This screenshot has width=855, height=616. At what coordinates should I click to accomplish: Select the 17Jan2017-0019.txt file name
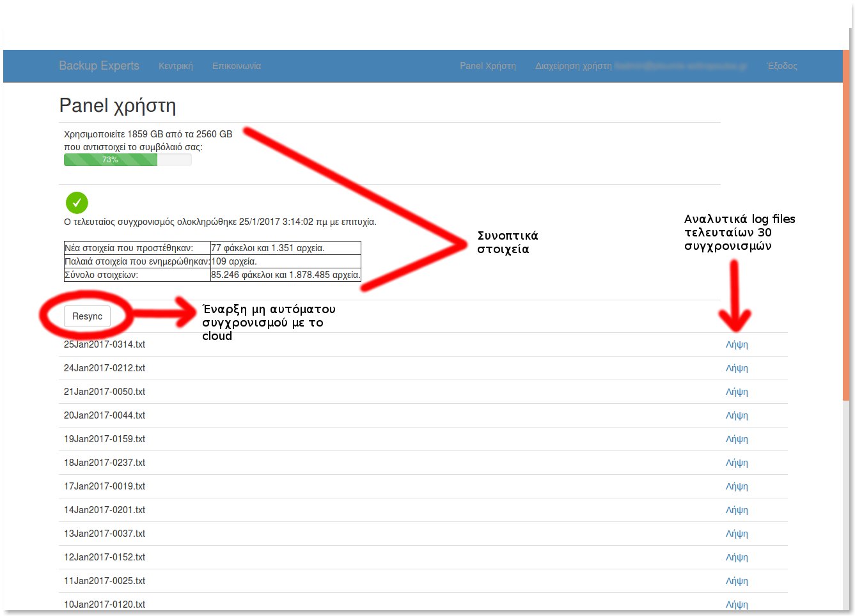click(x=104, y=486)
